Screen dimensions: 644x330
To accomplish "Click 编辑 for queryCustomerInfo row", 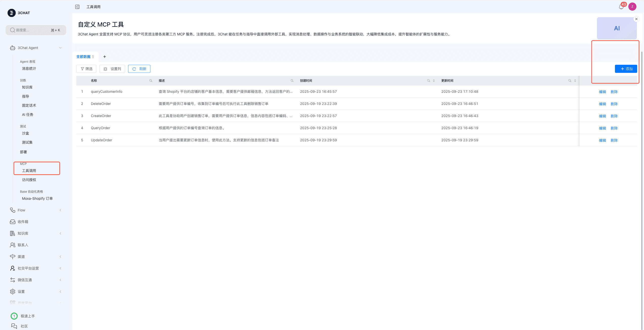I will coord(602,92).
